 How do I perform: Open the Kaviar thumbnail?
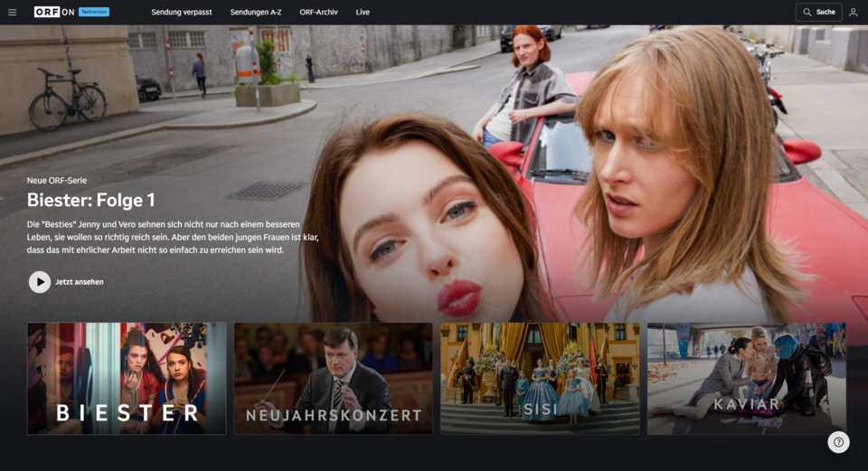[746, 379]
